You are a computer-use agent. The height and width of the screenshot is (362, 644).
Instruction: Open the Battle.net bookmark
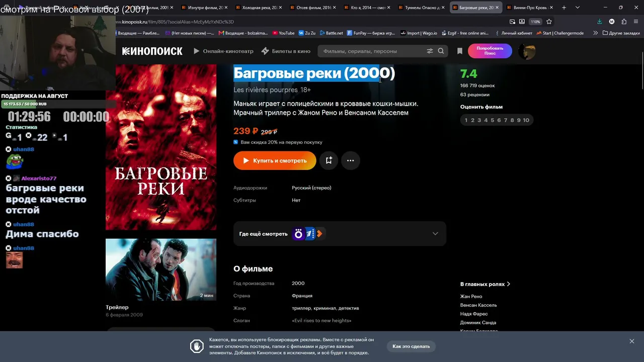[x=331, y=33]
